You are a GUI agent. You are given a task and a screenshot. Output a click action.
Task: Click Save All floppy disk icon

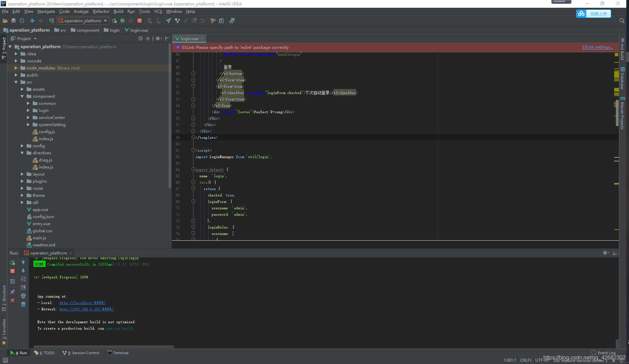[x=13, y=21]
